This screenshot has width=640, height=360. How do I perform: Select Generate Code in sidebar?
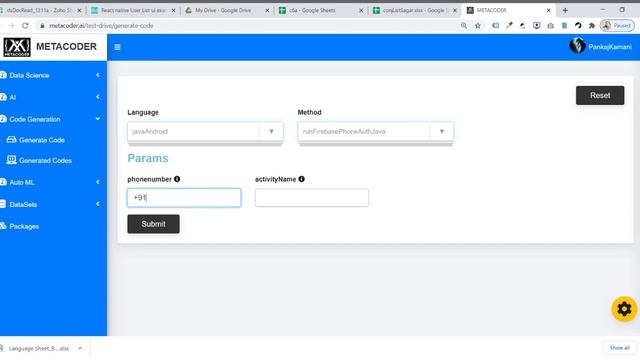[x=42, y=140]
